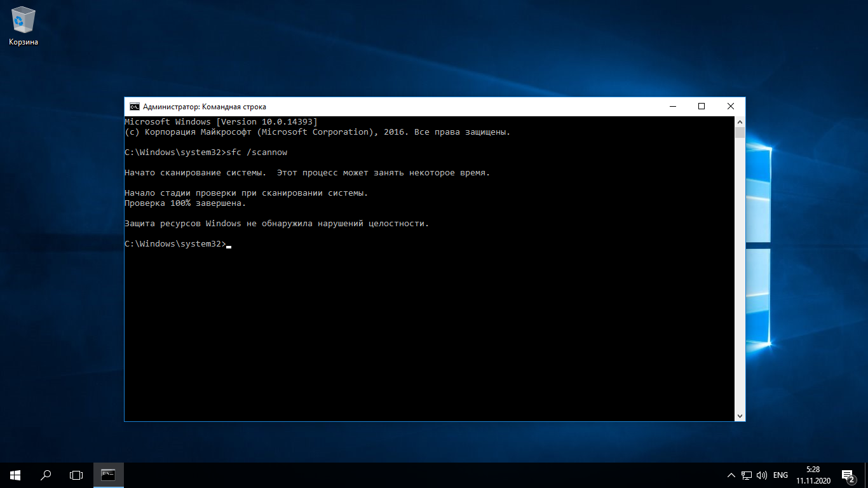Click the line 'Защита ресурсов Windows не обнаружила нарушений'

click(x=277, y=224)
